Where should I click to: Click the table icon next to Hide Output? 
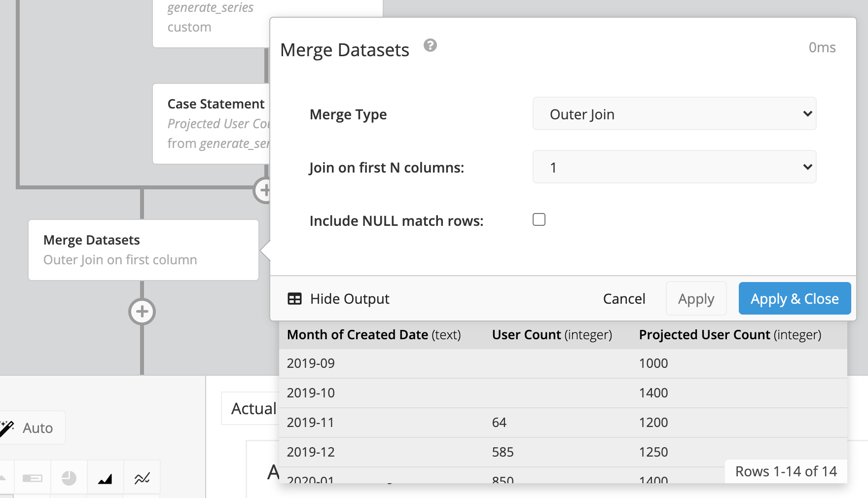294,299
